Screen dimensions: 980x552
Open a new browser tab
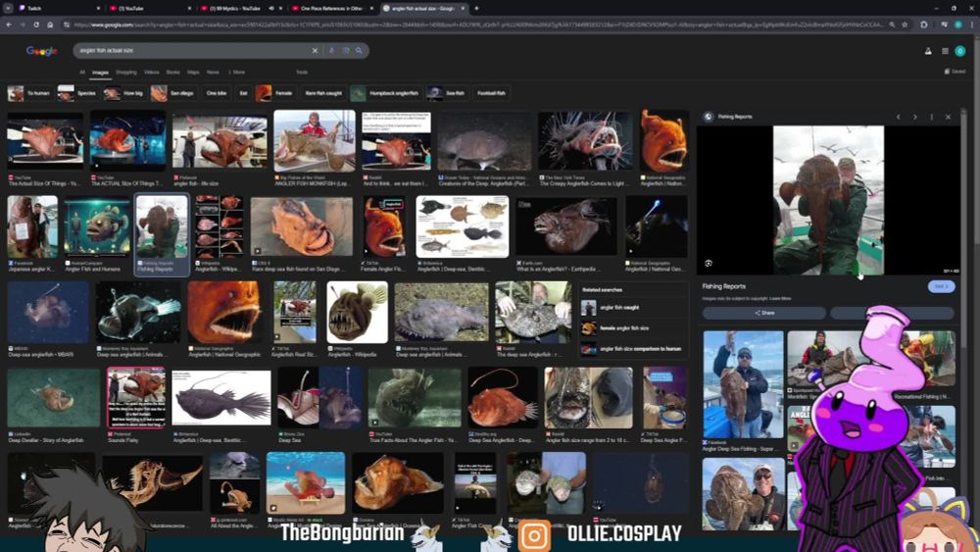(476, 8)
